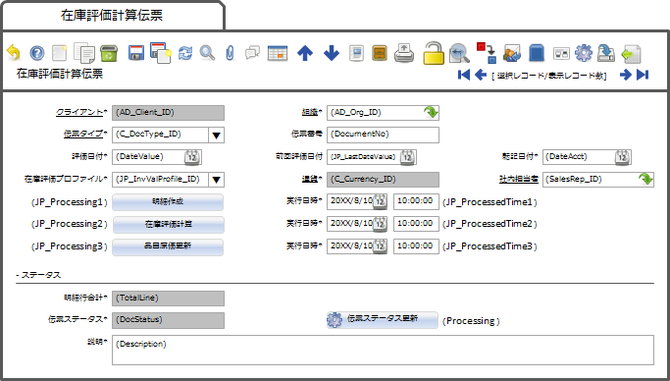Follow the クライアント label link
Viewport: 670px width, 381px height.
(79, 113)
